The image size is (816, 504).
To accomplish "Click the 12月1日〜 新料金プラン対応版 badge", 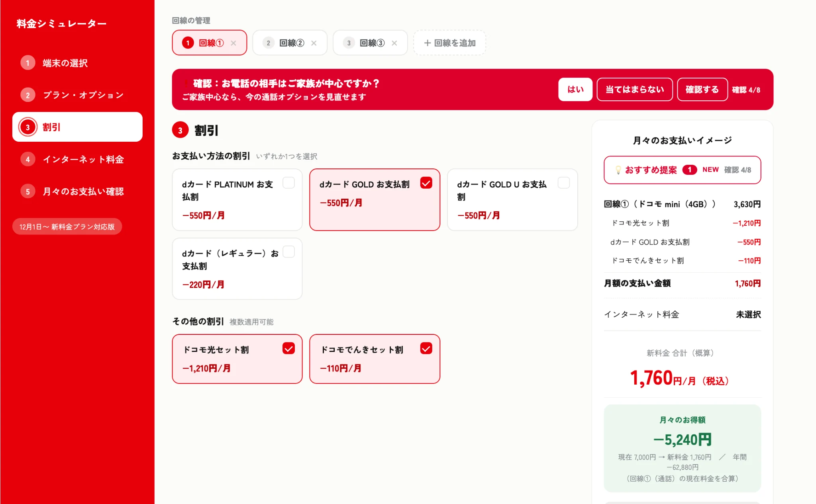I will pos(67,227).
